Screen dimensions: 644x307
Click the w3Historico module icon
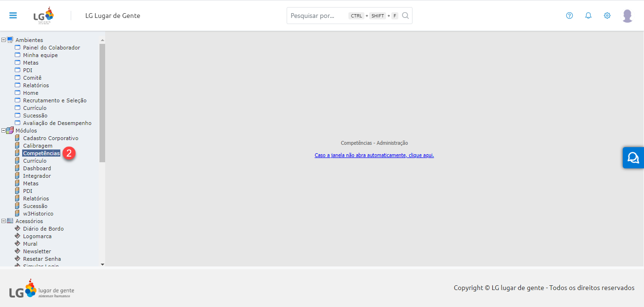17,214
